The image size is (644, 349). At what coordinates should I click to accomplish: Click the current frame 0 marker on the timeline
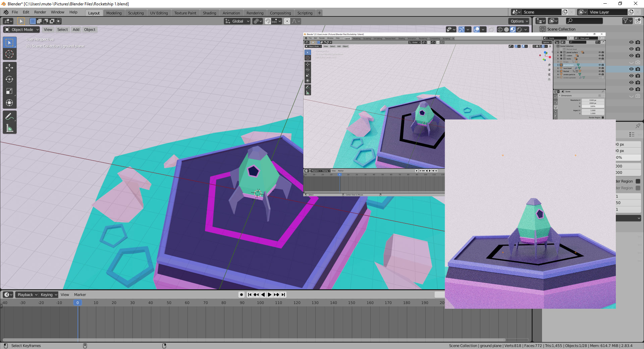tap(77, 303)
